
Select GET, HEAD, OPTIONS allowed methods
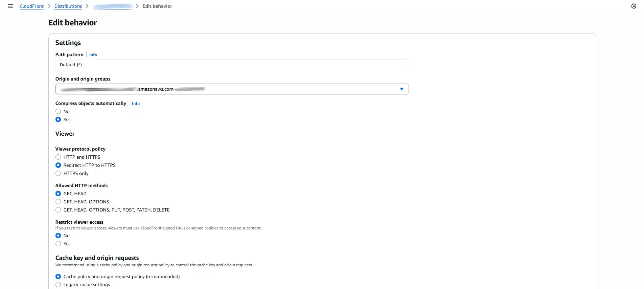tap(58, 202)
